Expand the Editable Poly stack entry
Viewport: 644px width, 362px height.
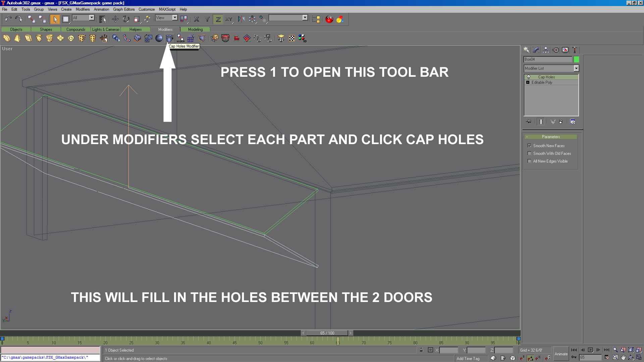coord(528,82)
